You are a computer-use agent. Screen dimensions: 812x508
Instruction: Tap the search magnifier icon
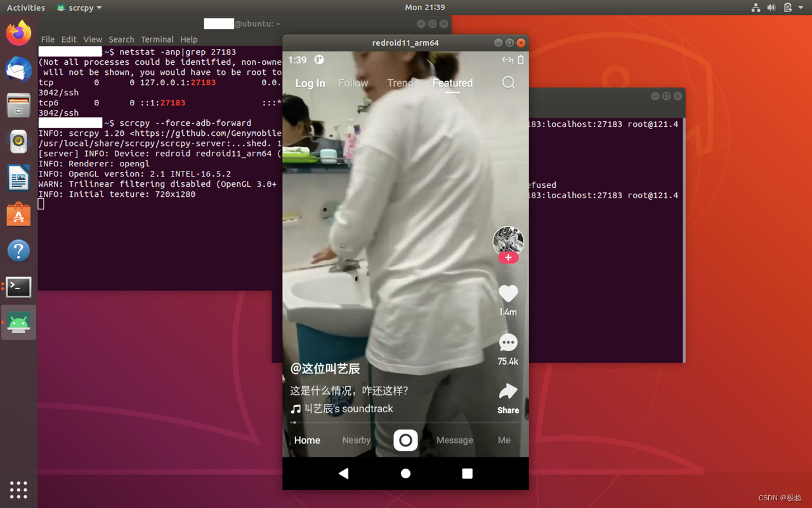coord(509,83)
